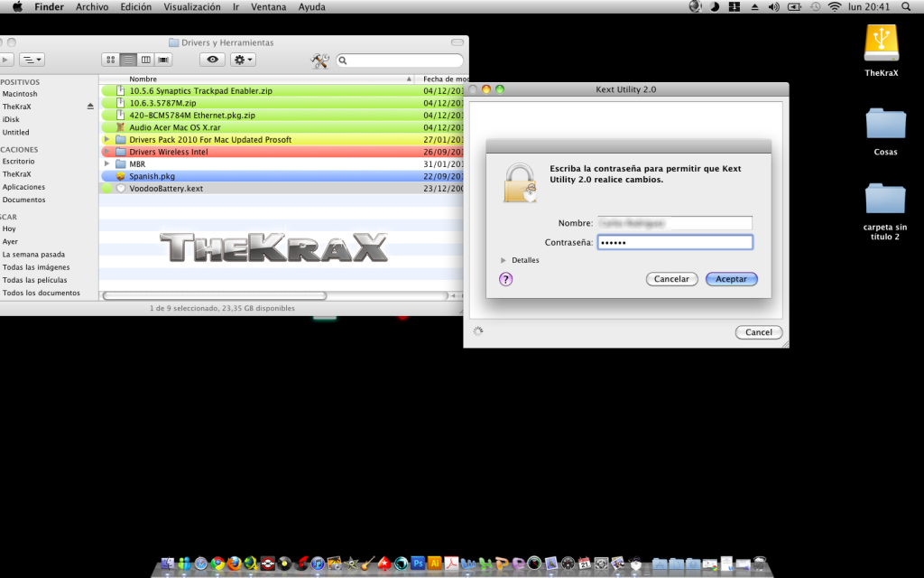924x578 pixels.
Task: Open iTunes from the Dock
Action: click(317, 564)
